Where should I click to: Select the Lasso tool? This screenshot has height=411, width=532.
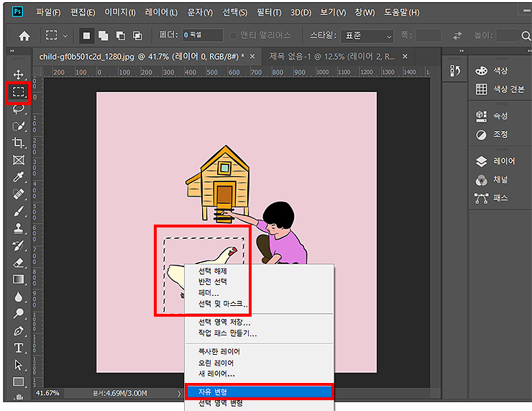click(x=18, y=109)
